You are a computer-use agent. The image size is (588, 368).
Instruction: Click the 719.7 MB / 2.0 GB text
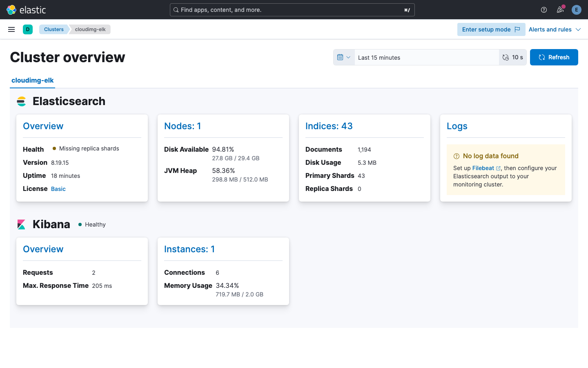(x=240, y=294)
